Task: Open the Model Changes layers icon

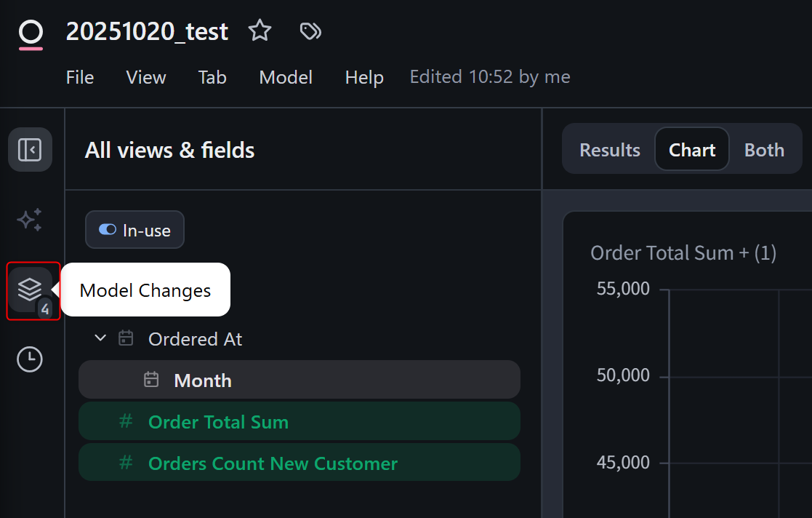Action: click(30, 290)
